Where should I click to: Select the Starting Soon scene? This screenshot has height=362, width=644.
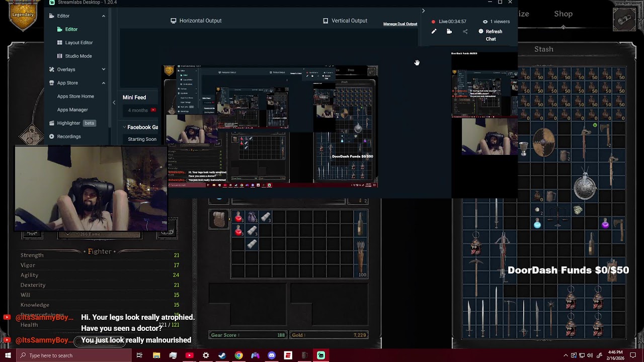coord(142,139)
